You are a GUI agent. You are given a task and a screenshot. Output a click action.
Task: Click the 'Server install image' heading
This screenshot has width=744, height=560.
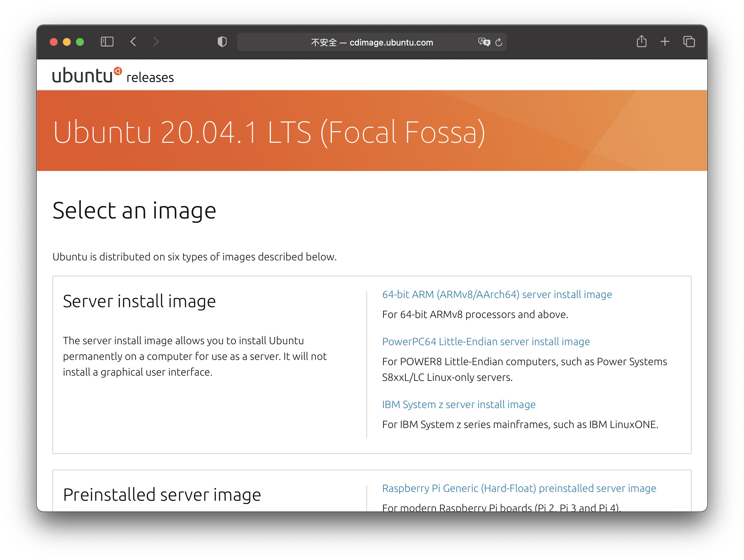pos(139,301)
